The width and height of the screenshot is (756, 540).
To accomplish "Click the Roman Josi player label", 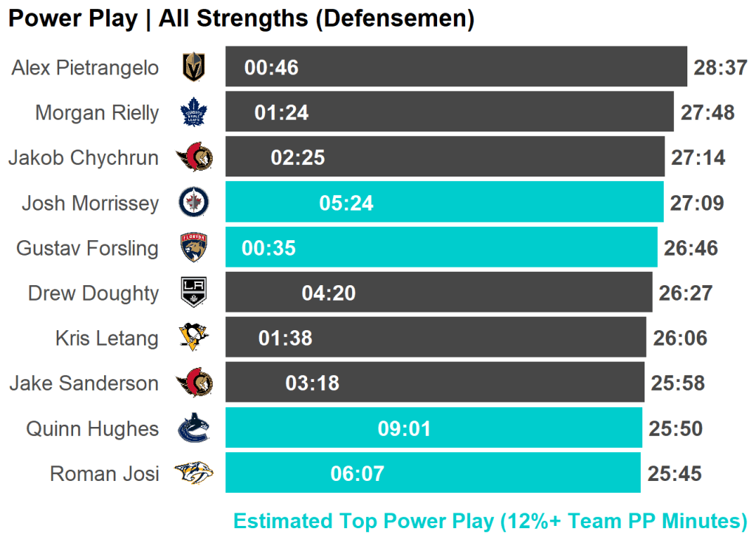I will (104, 473).
